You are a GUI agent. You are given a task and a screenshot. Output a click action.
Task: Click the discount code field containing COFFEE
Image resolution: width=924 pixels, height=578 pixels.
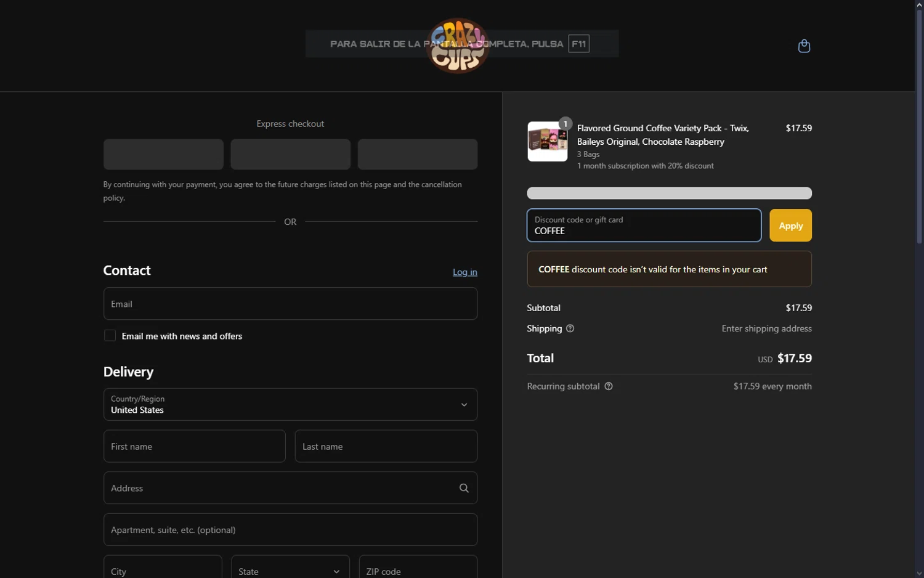tap(644, 226)
